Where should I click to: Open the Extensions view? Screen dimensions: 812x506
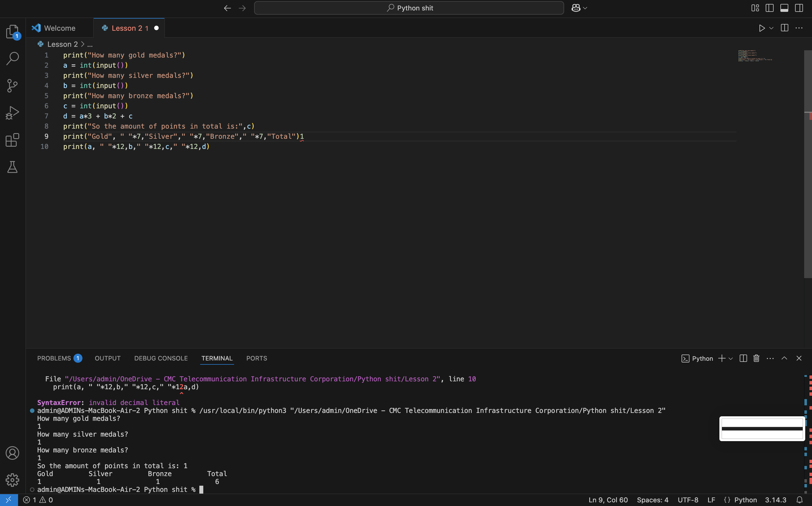[x=12, y=140]
